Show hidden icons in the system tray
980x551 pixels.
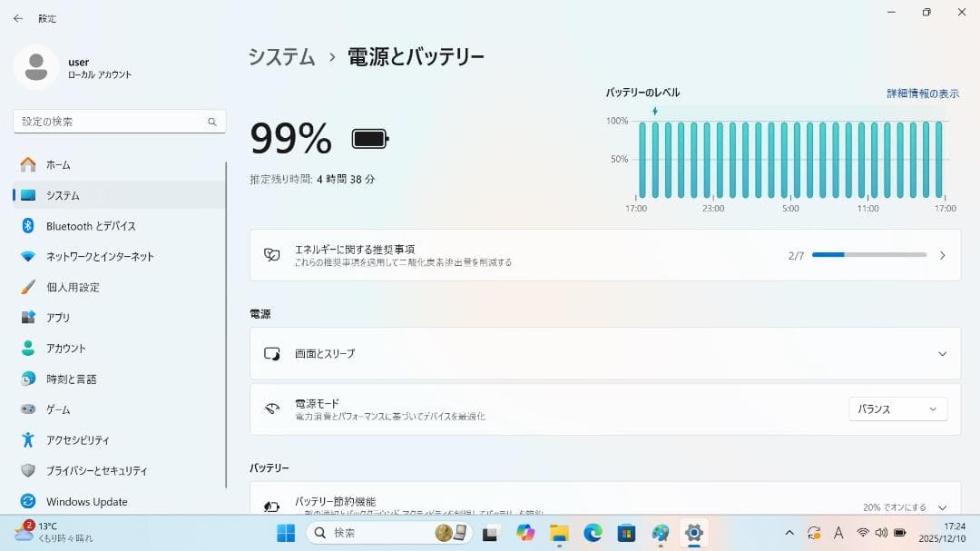pyautogui.click(x=789, y=533)
